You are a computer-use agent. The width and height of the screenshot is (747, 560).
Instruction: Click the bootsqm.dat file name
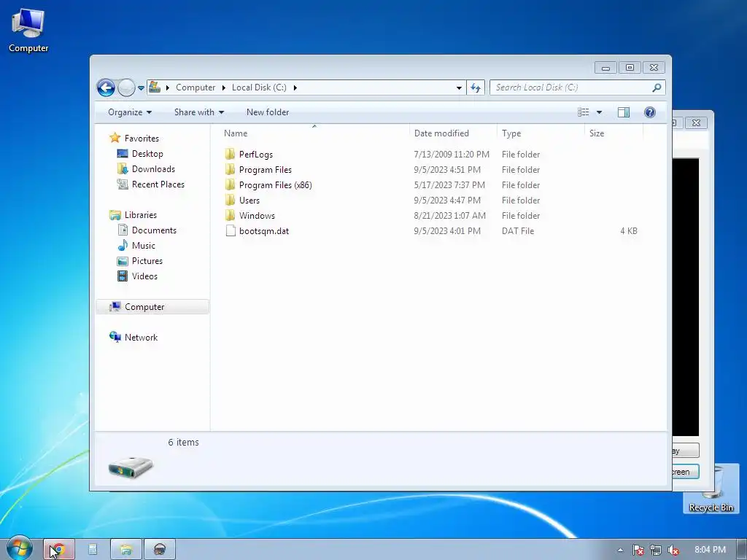click(264, 231)
